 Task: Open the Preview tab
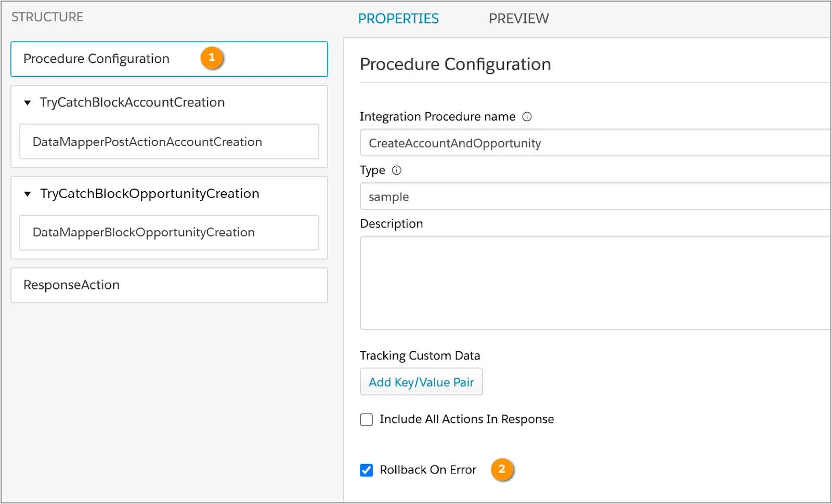(518, 19)
